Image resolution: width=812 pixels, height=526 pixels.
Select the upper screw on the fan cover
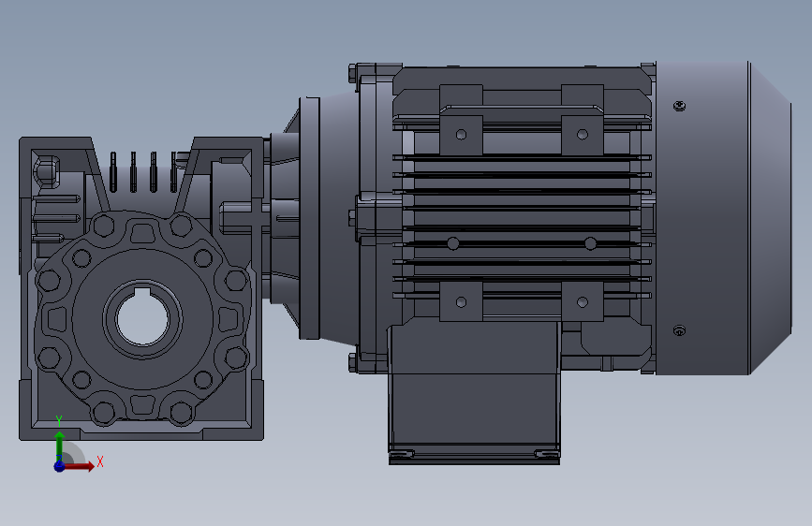pos(679,106)
